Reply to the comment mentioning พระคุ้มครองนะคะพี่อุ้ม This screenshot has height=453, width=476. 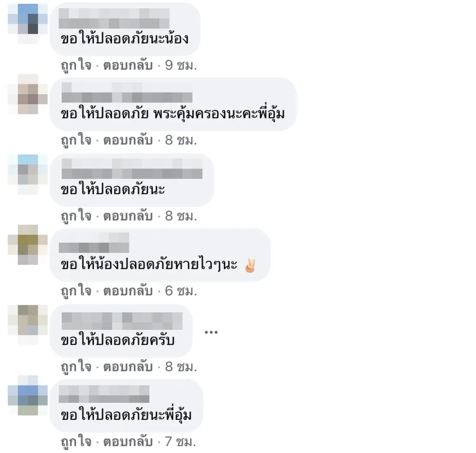pyautogui.click(x=128, y=140)
